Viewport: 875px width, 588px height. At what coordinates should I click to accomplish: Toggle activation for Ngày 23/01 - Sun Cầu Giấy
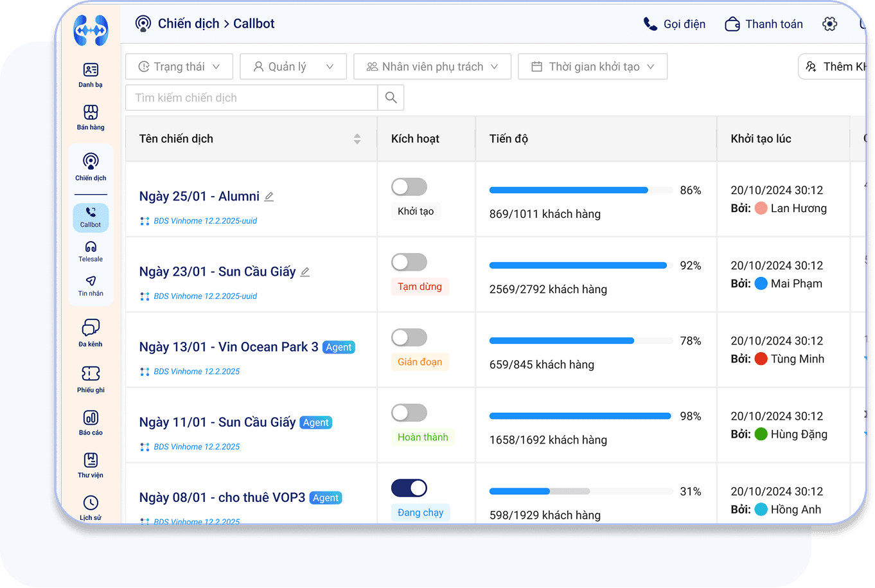tap(409, 262)
